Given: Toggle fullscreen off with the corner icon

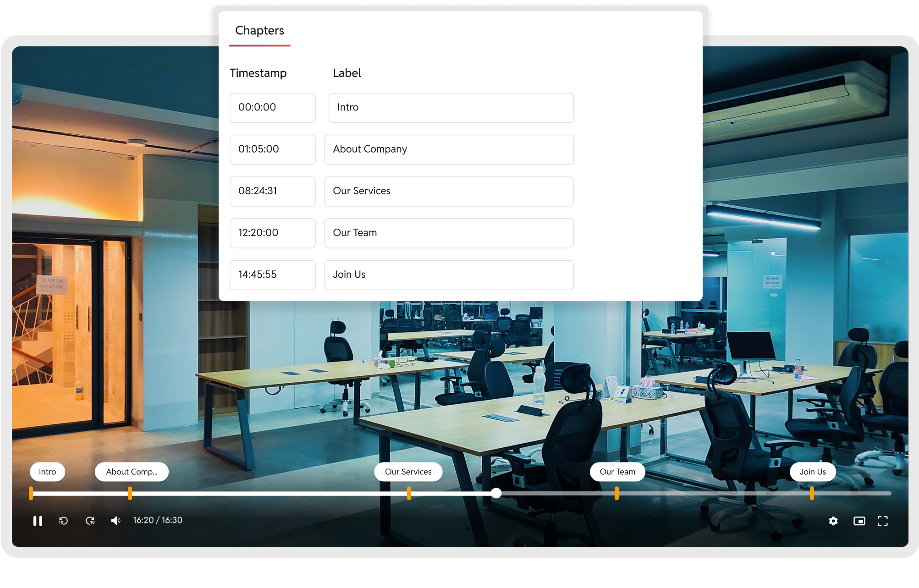Looking at the screenshot, I should click(x=883, y=521).
